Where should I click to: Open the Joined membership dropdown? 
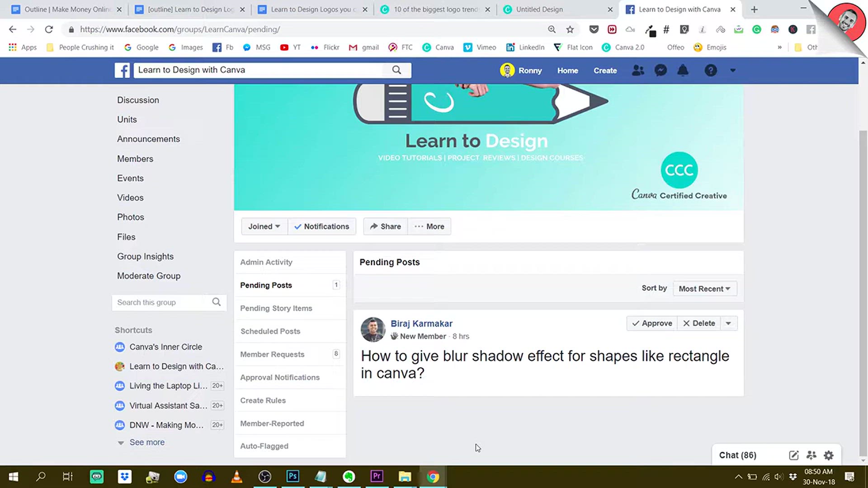(264, 226)
